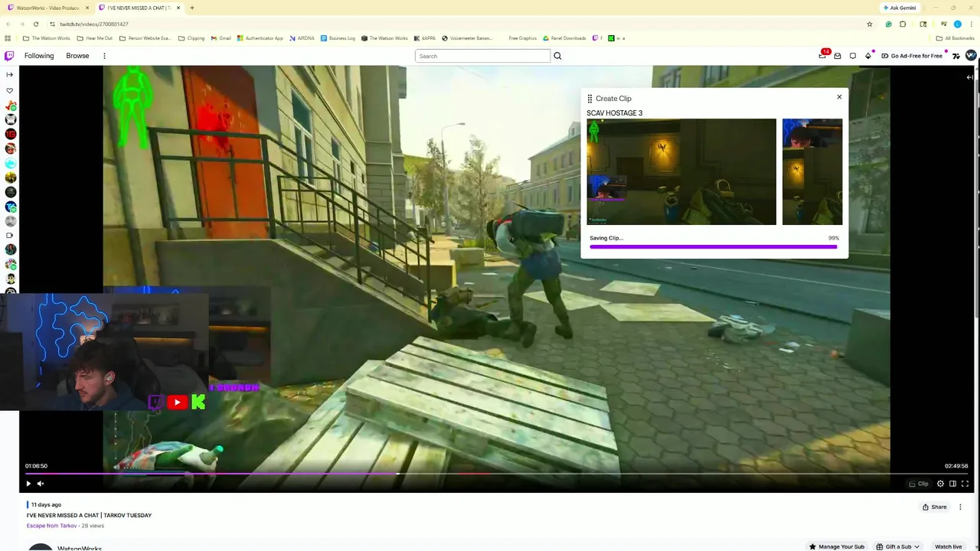This screenshot has width=980, height=551.
Task: Open the Chrome extensions puzzle icon
Action: 903,24
